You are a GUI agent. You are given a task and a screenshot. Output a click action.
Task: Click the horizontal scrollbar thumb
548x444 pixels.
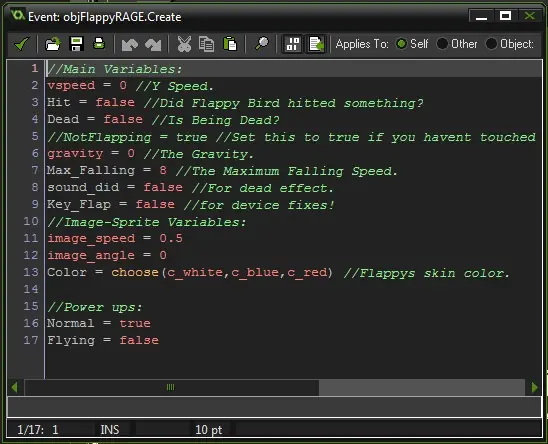point(171,387)
